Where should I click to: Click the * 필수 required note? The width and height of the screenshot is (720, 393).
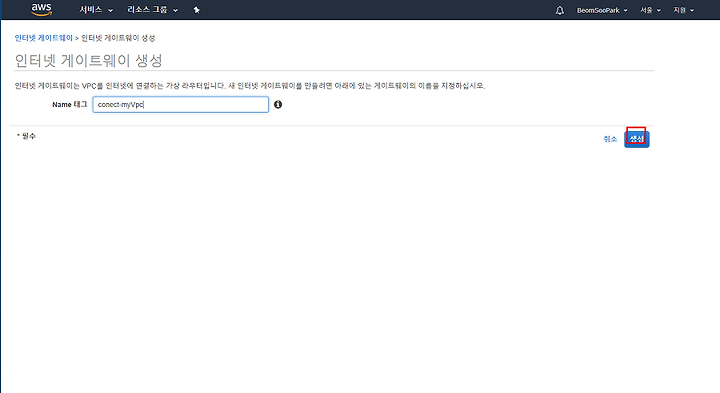click(x=26, y=136)
